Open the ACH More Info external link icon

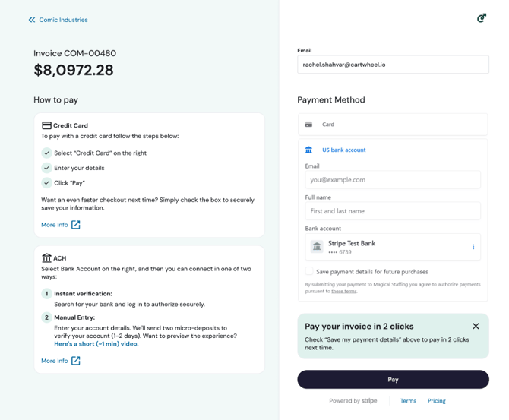[x=76, y=361]
